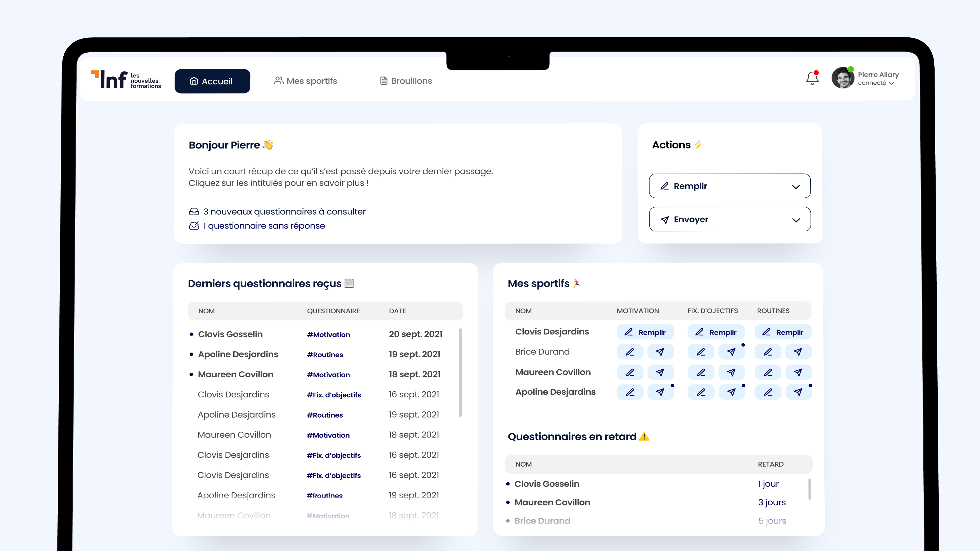Click Apoline Desjardins' Routines send icon
The image size is (980, 551).
[x=799, y=392]
